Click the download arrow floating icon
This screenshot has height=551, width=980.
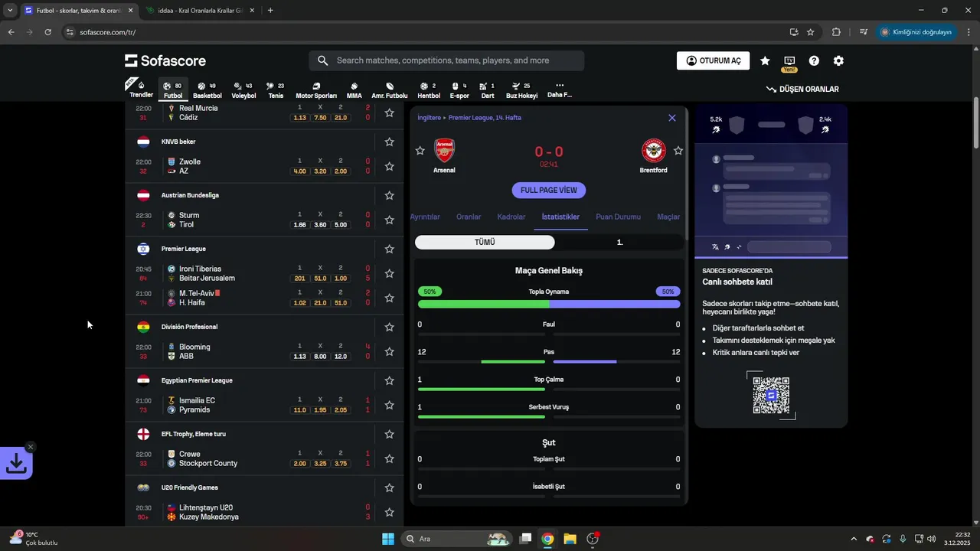(16, 463)
